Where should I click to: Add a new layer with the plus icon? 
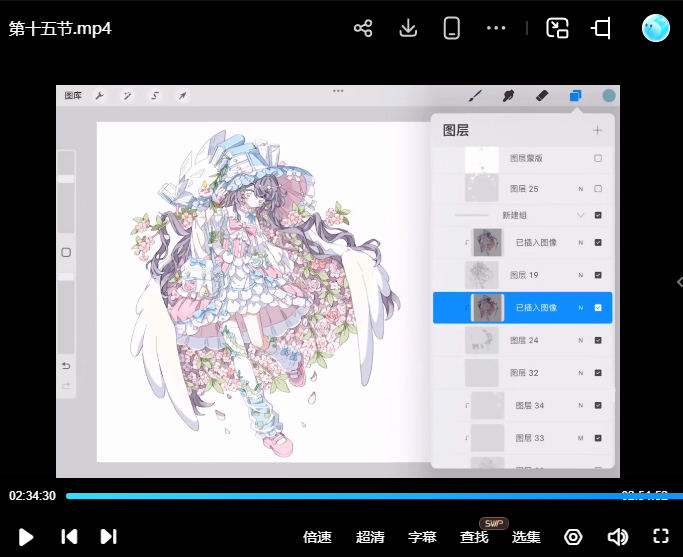pyautogui.click(x=597, y=130)
